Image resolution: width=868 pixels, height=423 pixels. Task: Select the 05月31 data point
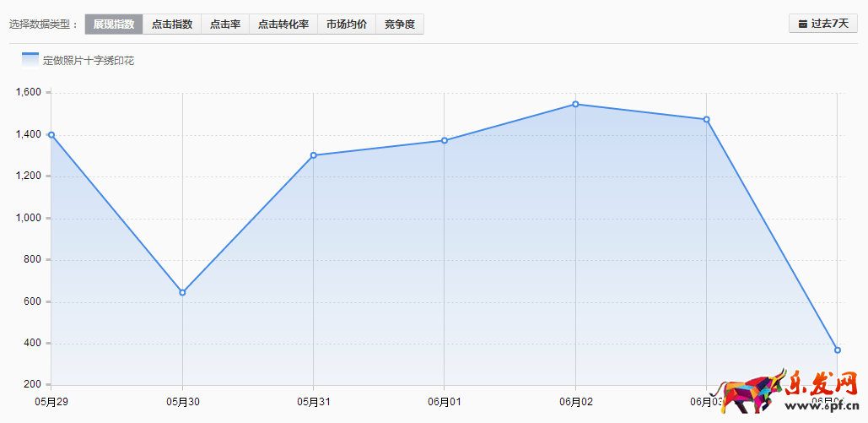click(313, 155)
